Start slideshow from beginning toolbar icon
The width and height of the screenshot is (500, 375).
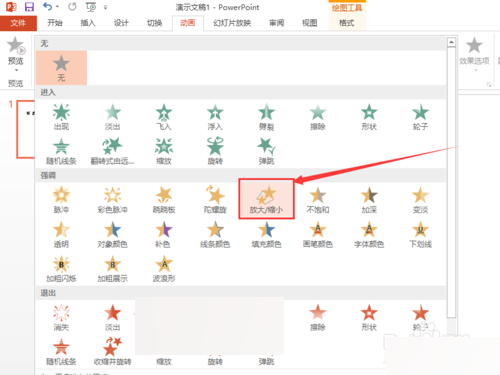(x=90, y=7)
